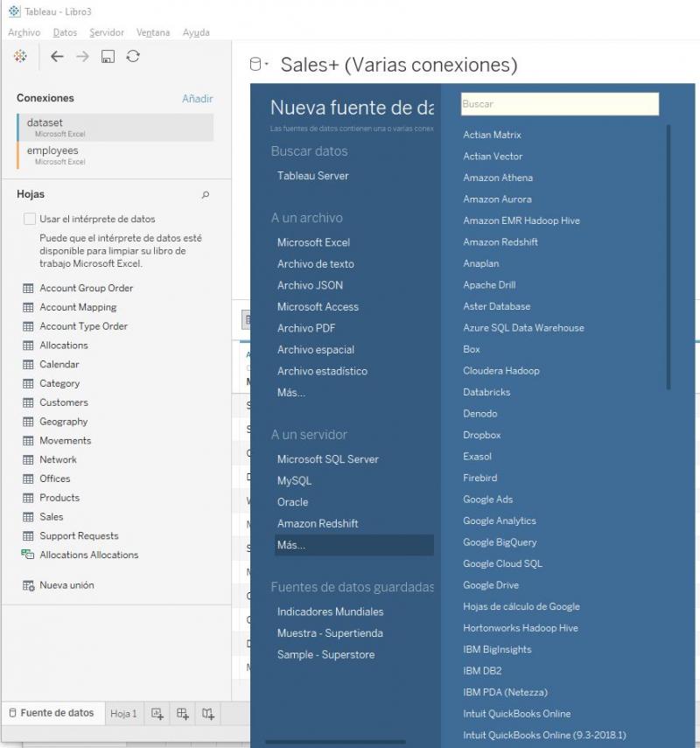700x748 pixels.
Task: Select Actian Matrix connector
Action: [x=492, y=135]
